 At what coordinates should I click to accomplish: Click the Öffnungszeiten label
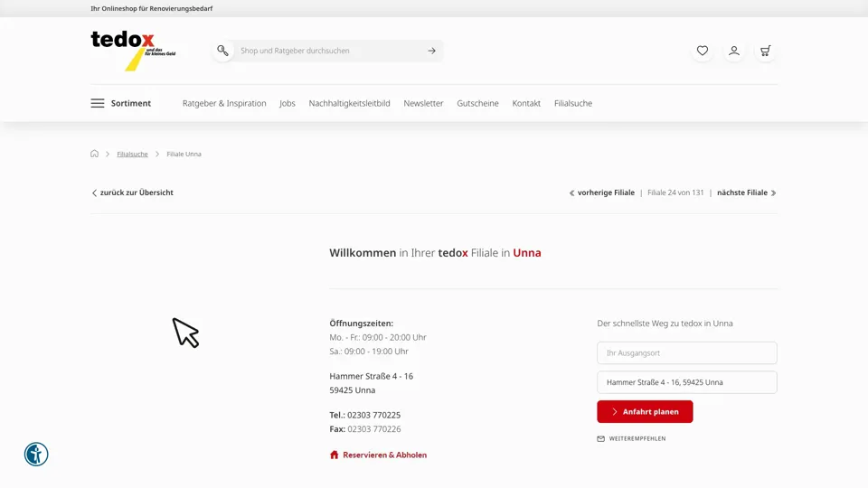click(x=361, y=324)
